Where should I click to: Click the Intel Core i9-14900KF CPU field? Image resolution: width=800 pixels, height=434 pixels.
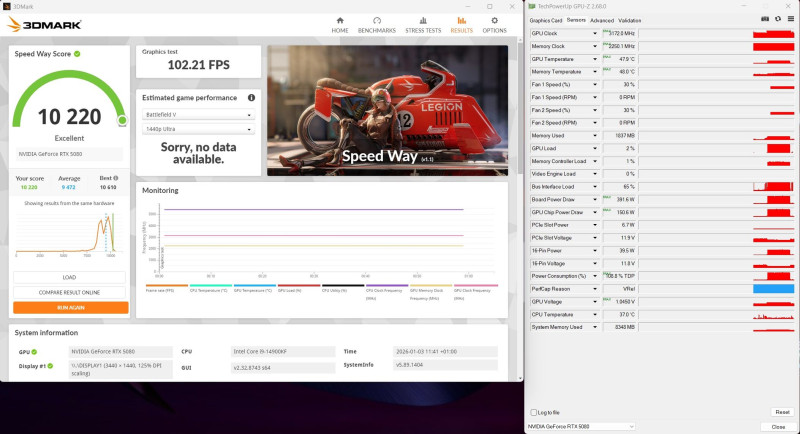point(283,351)
